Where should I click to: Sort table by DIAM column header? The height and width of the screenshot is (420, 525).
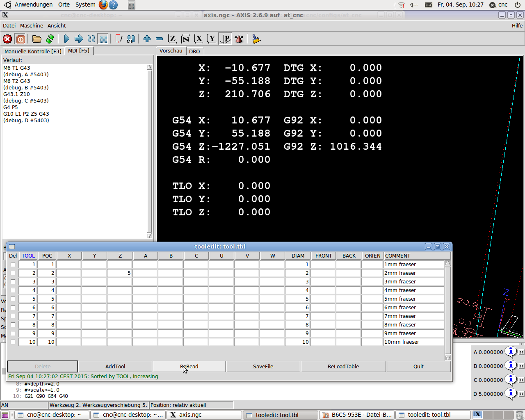(298, 256)
